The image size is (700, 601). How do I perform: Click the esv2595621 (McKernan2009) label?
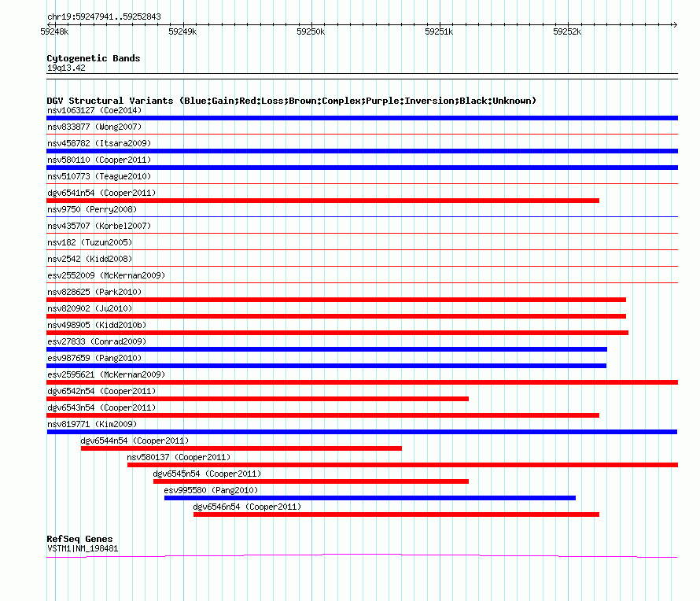tap(106, 374)
